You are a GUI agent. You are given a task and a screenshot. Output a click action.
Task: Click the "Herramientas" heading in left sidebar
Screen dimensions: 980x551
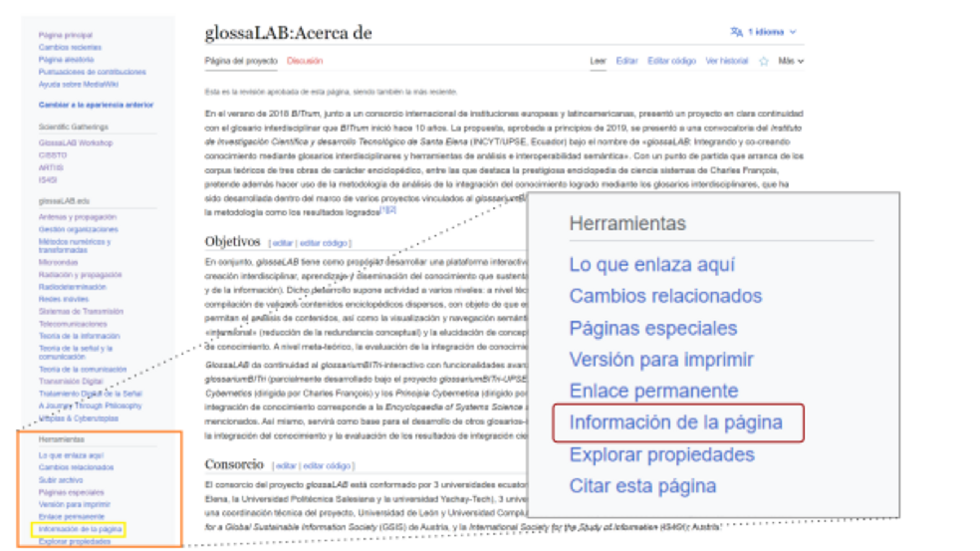61,439
